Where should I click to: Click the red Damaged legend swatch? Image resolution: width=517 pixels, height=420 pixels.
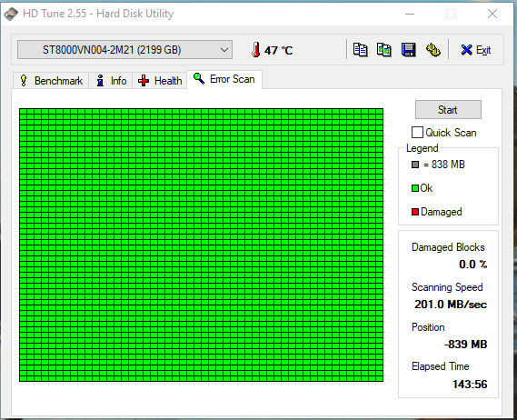pos(415,212)
